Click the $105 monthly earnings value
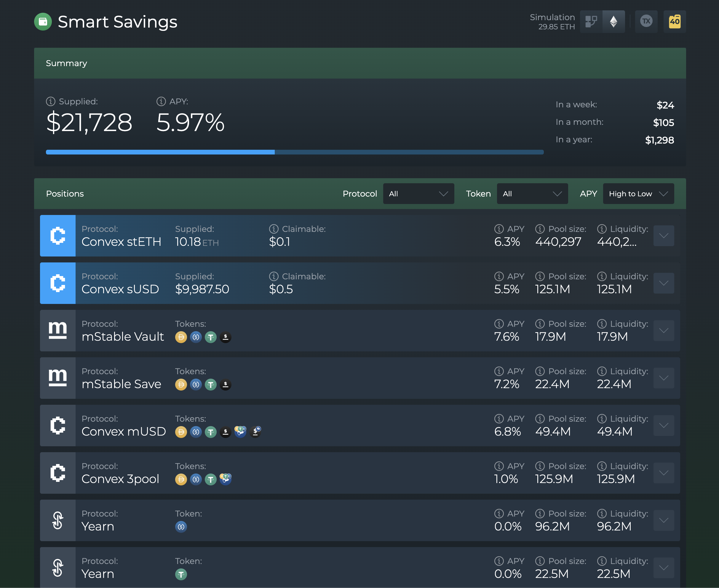Viewport: 719px width, 588px height. (x=664, y=123)
